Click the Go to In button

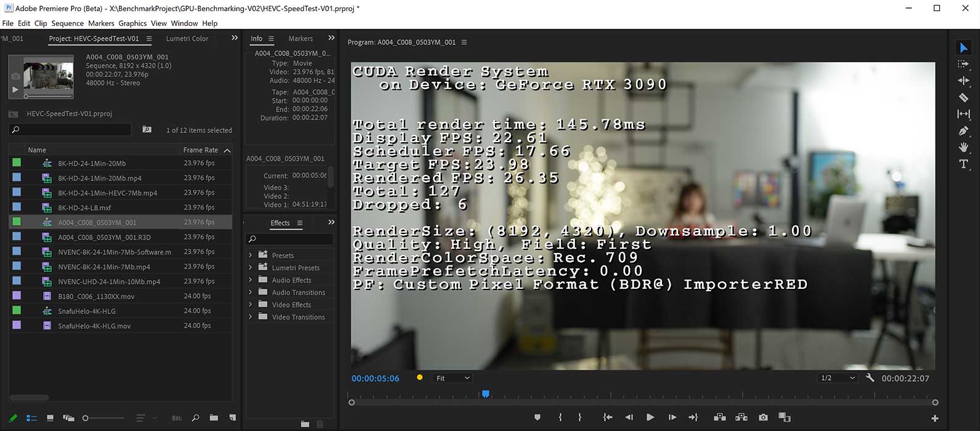(x=608, y=417)
